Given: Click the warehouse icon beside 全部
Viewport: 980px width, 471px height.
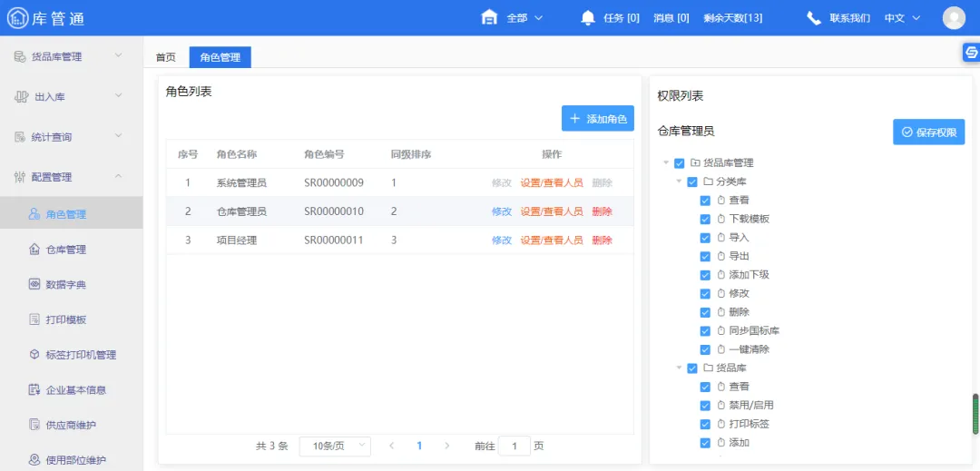Looking at the screenshot, I should pyautogui.click(x=490, y=17).
